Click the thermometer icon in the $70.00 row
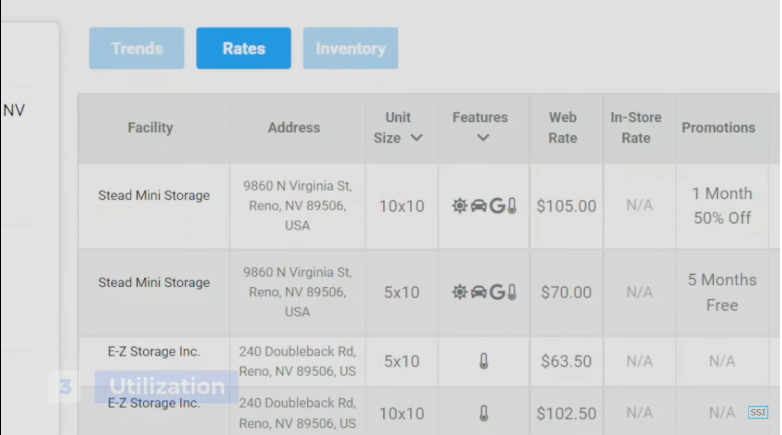Screen dimensions: 782x435 pos(512,293)
